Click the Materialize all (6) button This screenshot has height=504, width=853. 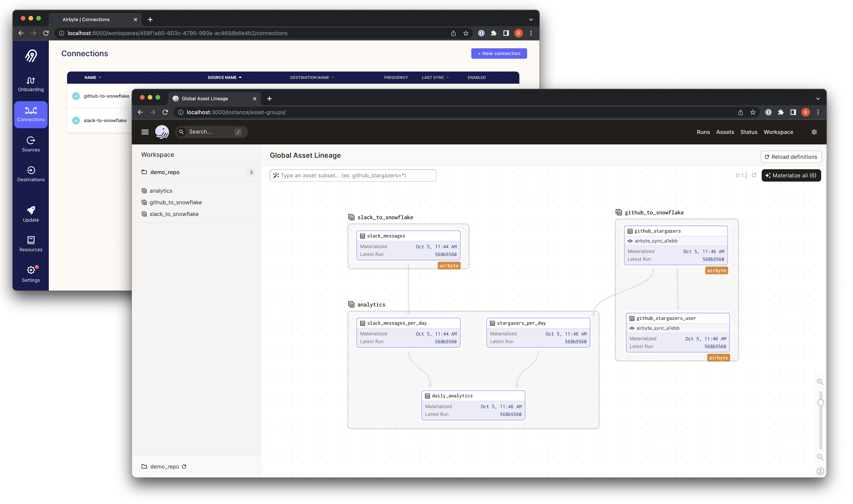(791, 175)
